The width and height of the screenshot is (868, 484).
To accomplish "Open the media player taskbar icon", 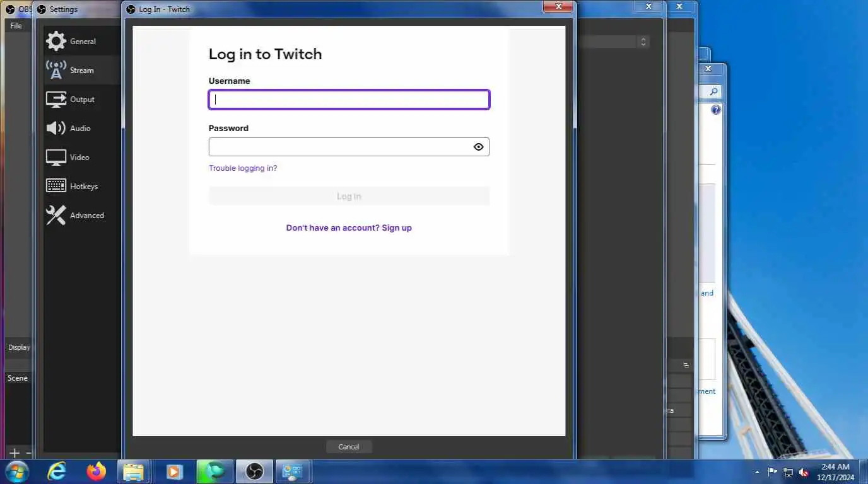I will pos(174,471).
